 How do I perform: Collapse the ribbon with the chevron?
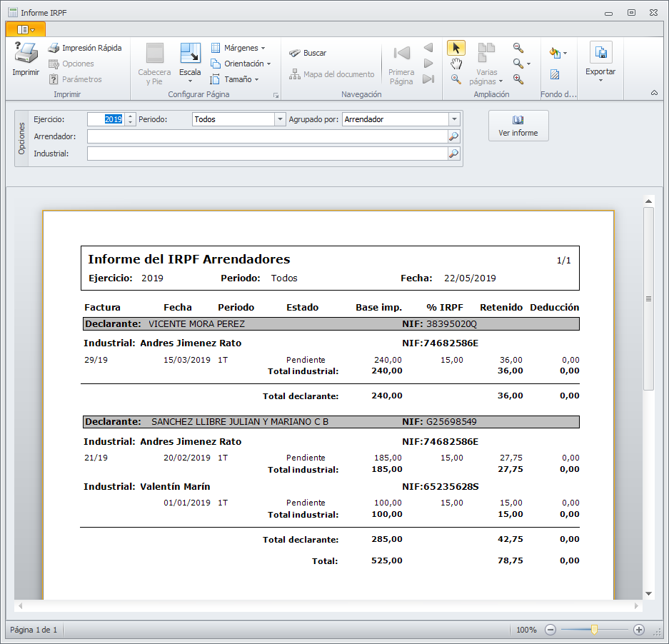tap(654, 93)
